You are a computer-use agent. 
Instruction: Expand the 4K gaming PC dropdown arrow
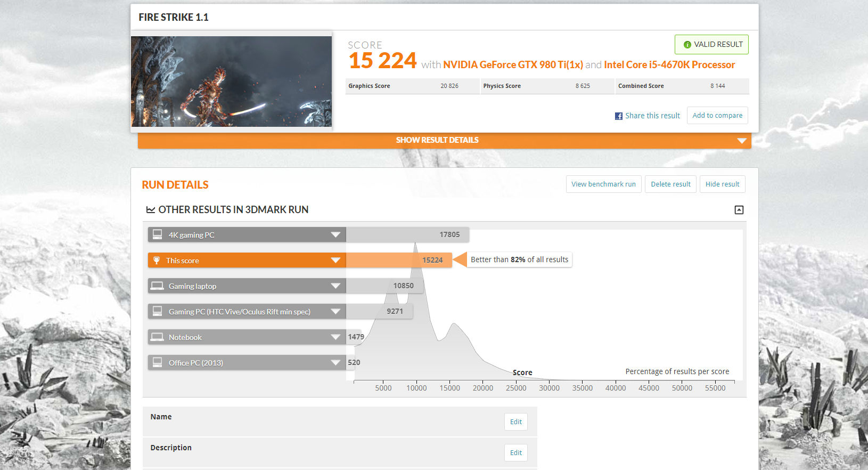point(335,235)
